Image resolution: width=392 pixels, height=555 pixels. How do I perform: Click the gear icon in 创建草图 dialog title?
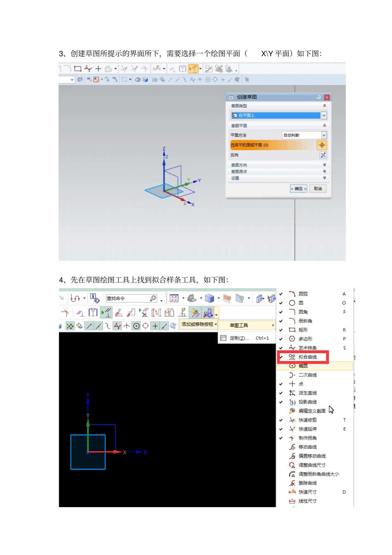coord(231,97)
